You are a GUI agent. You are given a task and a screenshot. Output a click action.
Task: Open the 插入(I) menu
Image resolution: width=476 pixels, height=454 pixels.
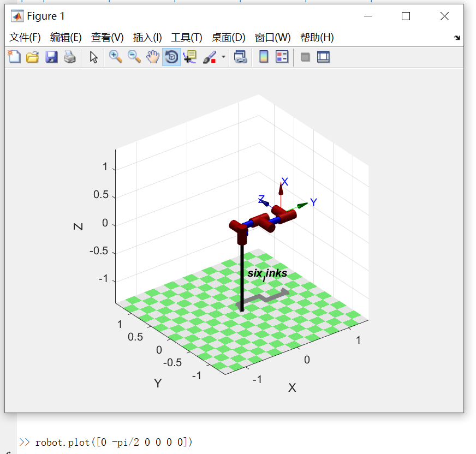pos(147,37)
